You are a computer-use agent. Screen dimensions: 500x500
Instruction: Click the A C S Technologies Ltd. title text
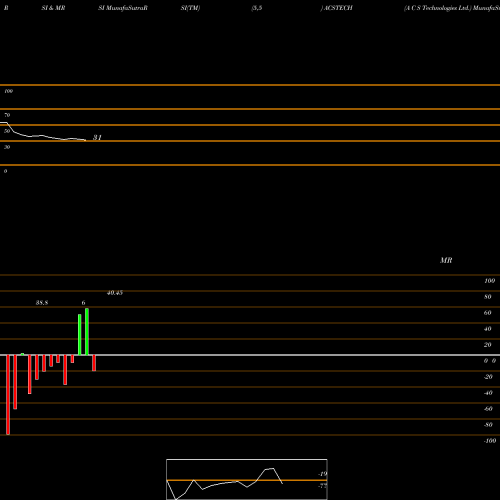pos(437,8)
